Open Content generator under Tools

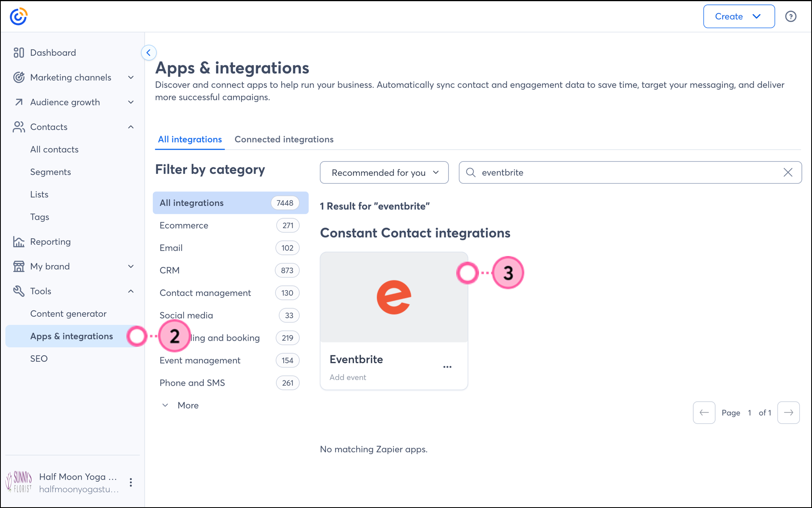pyautogui.click(x=68, y=314)
